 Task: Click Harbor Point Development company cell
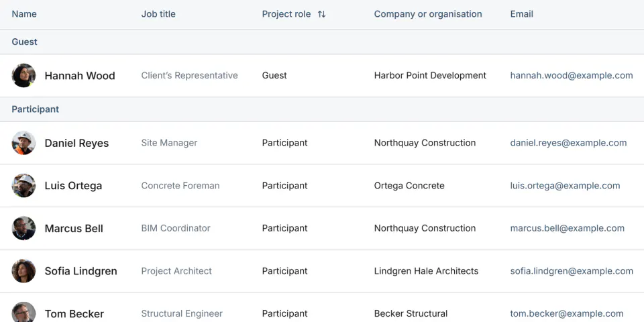(x=430, y=76)
